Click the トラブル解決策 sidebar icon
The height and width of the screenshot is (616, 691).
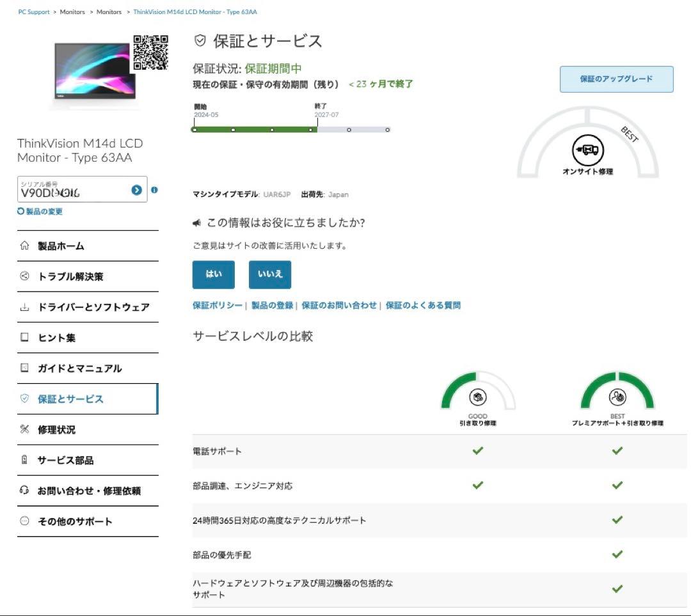24,276
